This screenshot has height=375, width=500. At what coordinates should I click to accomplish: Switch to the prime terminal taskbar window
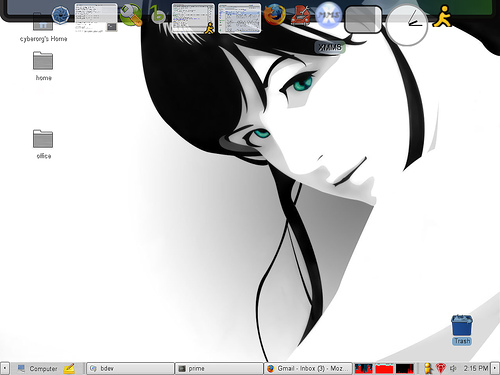coord(219,368)
